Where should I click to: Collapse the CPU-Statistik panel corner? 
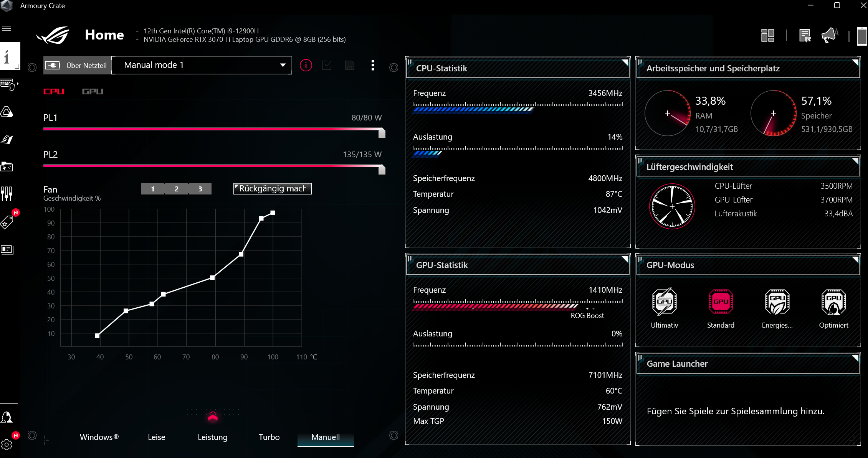pyautogui.click(x=625, y=62)
